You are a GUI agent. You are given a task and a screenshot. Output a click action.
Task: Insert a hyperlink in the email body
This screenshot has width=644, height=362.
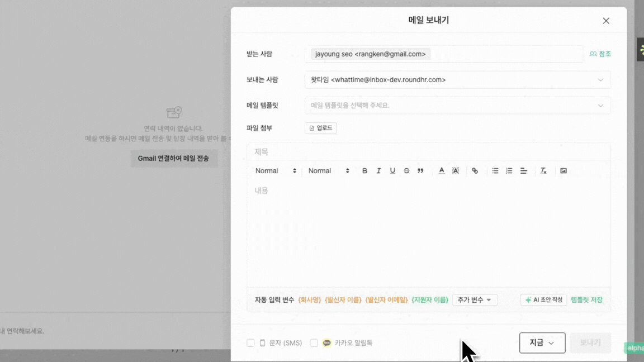pos(475,171)
